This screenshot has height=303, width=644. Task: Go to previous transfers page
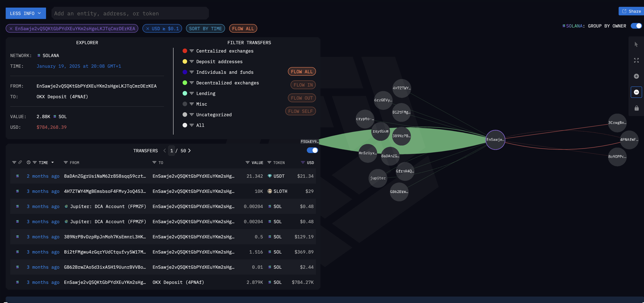click(164, 151)
